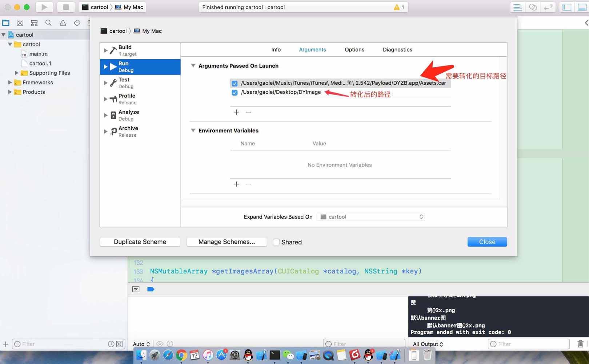The width and height of the screenshot is (589, 364).
Task: Select cartool.1 file in navigator
Action: point(40,64)
